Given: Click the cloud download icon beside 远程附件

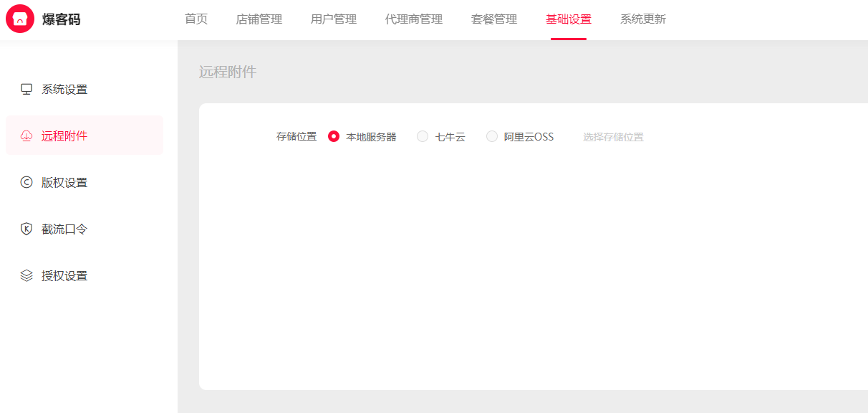Looking at the screenshot, I should [x=26, y=136].
